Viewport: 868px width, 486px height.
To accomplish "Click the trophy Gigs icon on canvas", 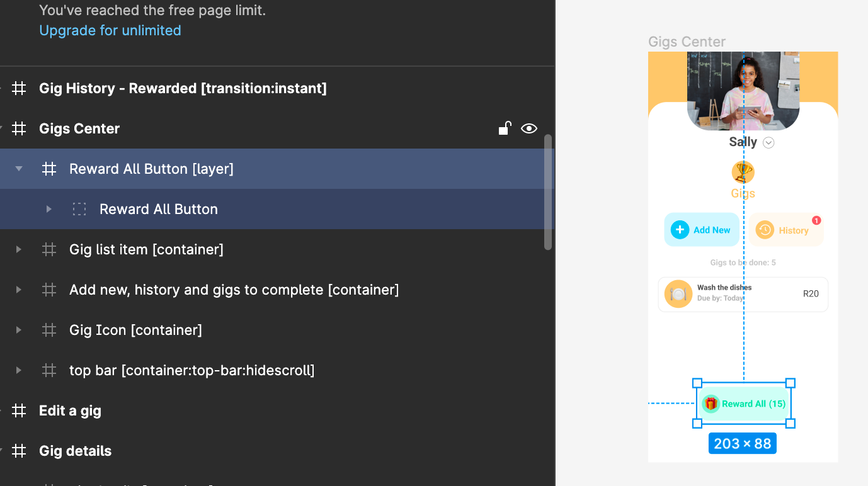I will click(x=743, y=172).
